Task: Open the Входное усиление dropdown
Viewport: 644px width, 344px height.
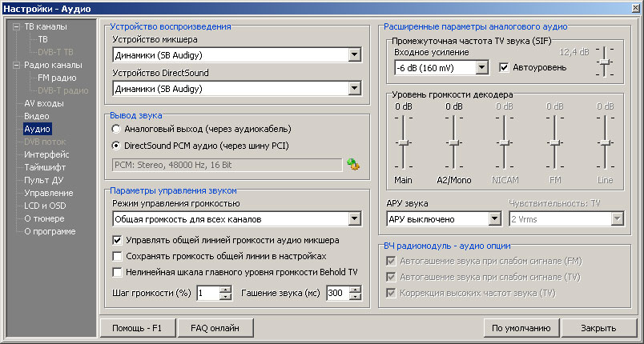Action: click(481, 68)
